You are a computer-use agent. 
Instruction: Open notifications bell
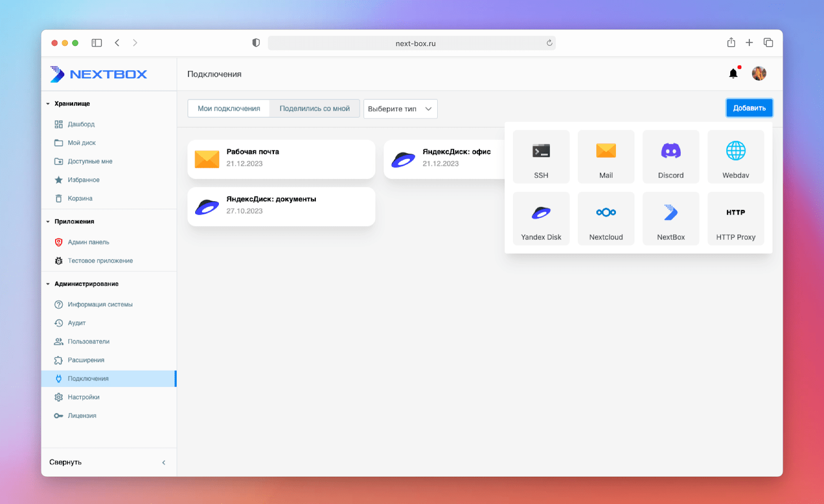733,74
